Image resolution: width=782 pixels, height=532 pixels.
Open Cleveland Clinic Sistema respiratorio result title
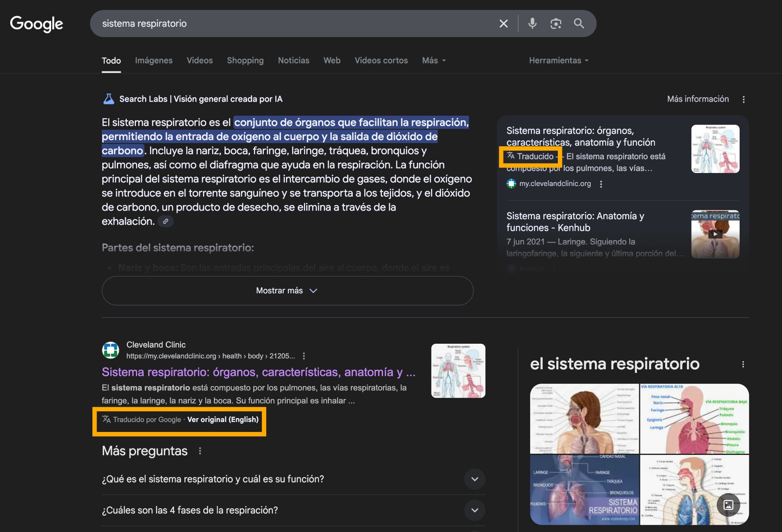coord(258,372)
